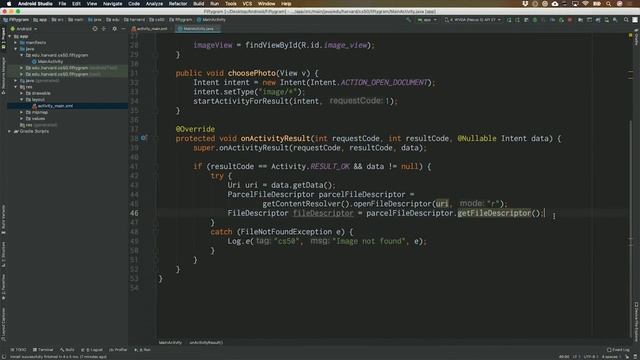This screenshot has width=640, height=360.
Task: Click the yellow inspection warning indicator
Action: tap(631, 36)
